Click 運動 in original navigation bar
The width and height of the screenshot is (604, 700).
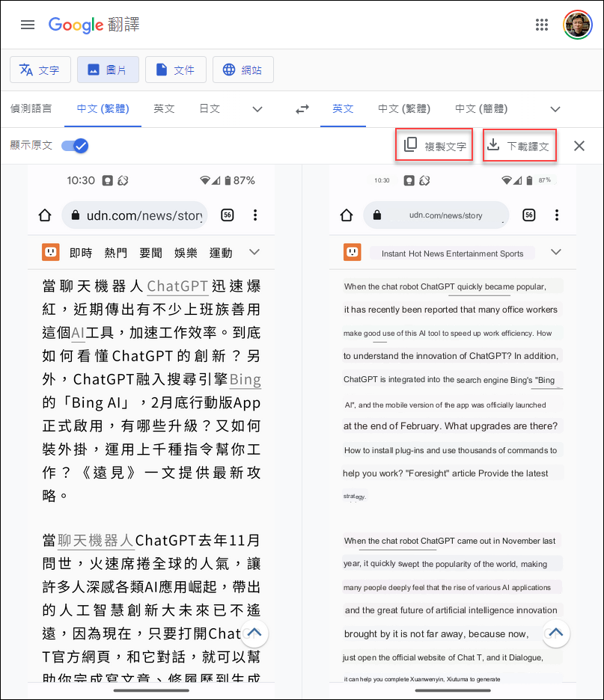click(x=221, y=253)
